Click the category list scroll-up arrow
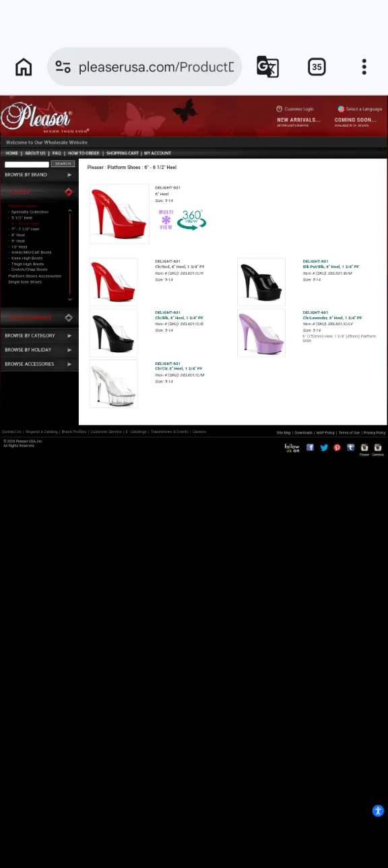388x868 pixels. [69, 211]
